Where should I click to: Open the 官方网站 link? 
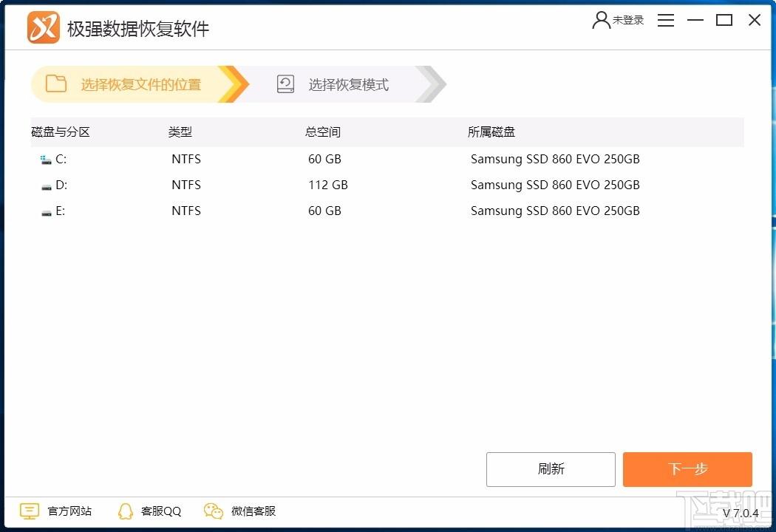pos(69,511)
